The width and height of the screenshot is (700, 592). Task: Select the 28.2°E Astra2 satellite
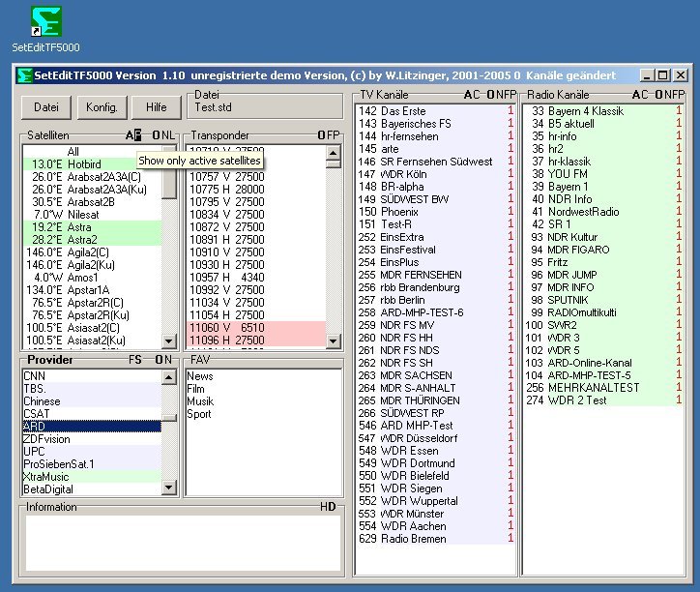[x=92, y=240]
